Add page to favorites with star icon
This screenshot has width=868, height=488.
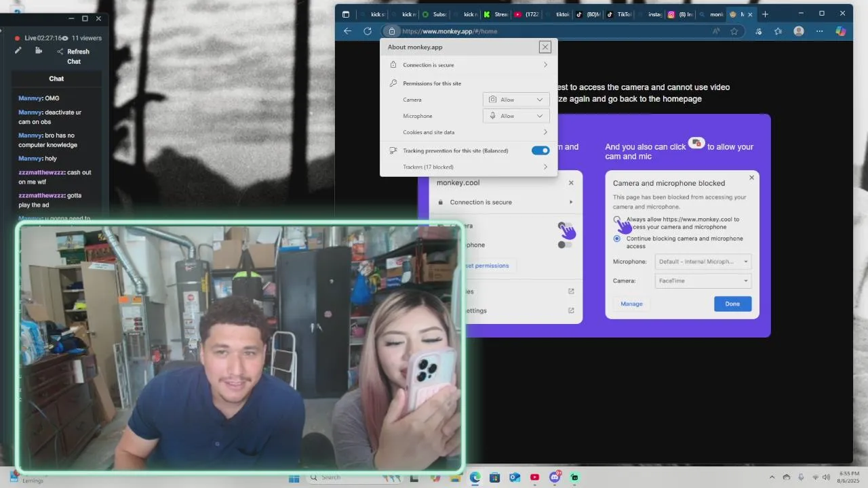click(x=734, y=31)
